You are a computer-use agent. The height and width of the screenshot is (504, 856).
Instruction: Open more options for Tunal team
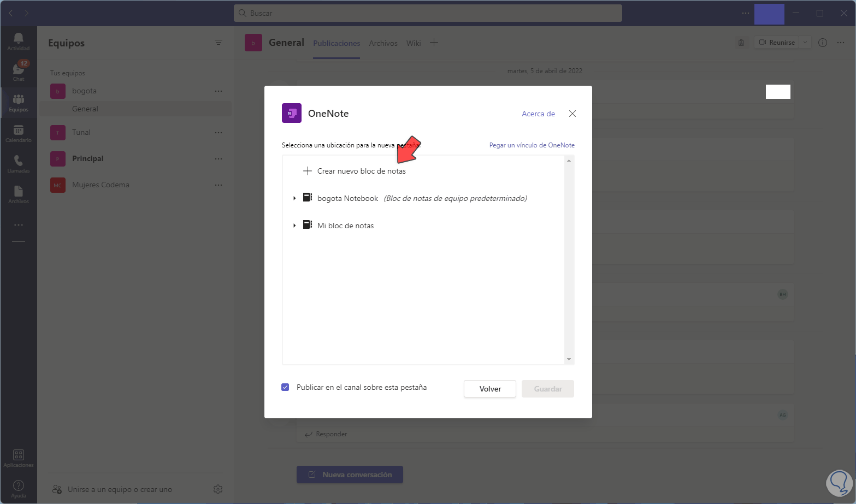tap(219, 133)
